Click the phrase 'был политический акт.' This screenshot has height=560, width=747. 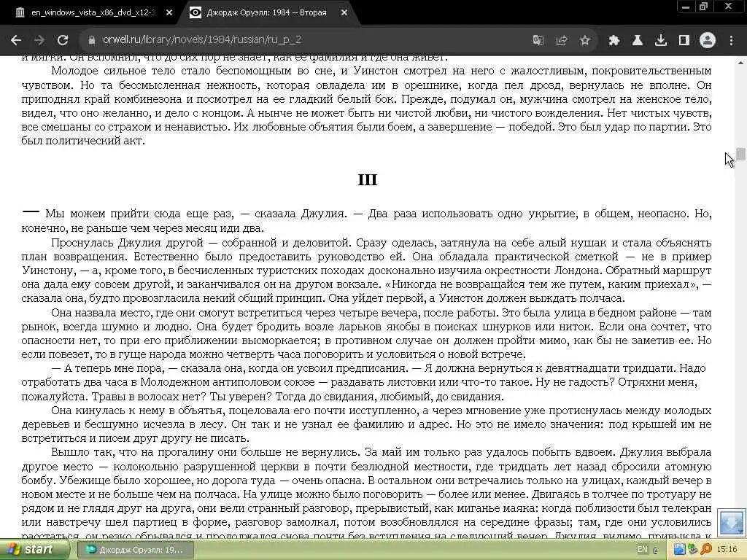coord(83,141)
